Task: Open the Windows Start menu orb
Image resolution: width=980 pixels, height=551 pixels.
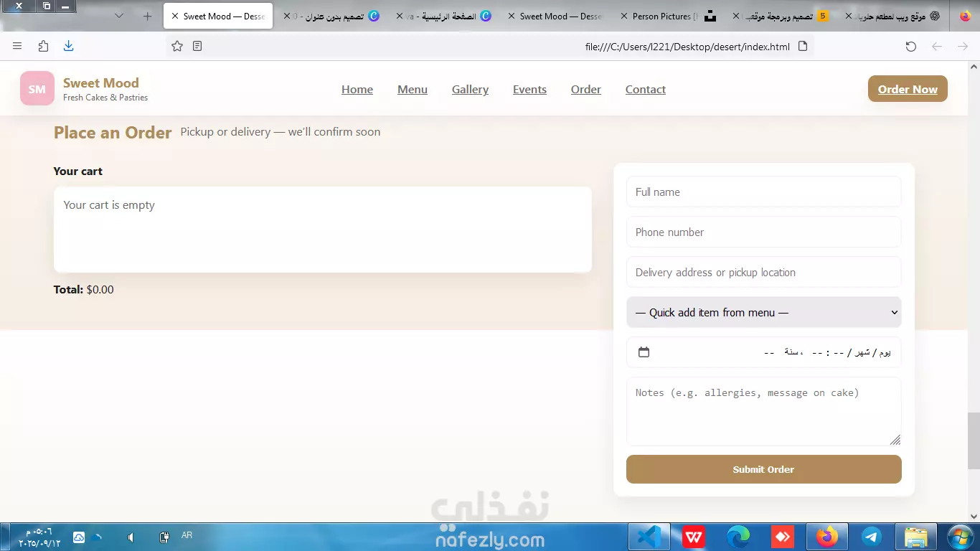Action: 959,537
